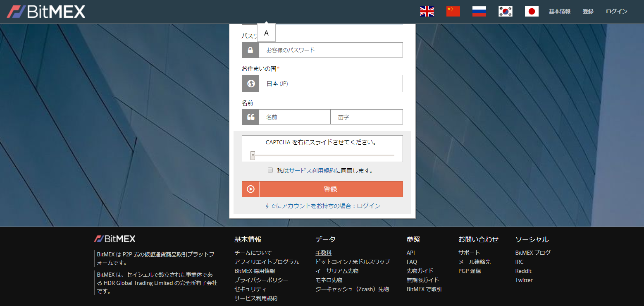Open BitMEX で取引 footer link

424,289
